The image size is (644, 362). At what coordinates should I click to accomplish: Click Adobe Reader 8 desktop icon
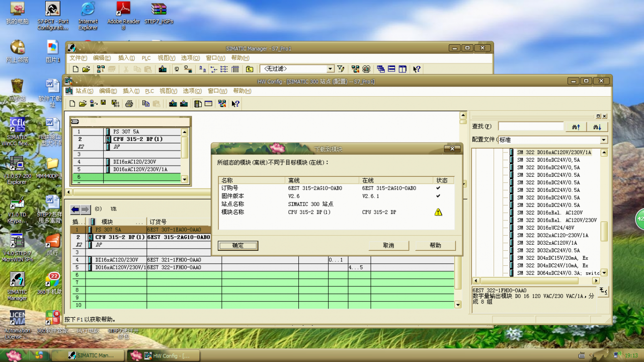click(x=124, y=16)
